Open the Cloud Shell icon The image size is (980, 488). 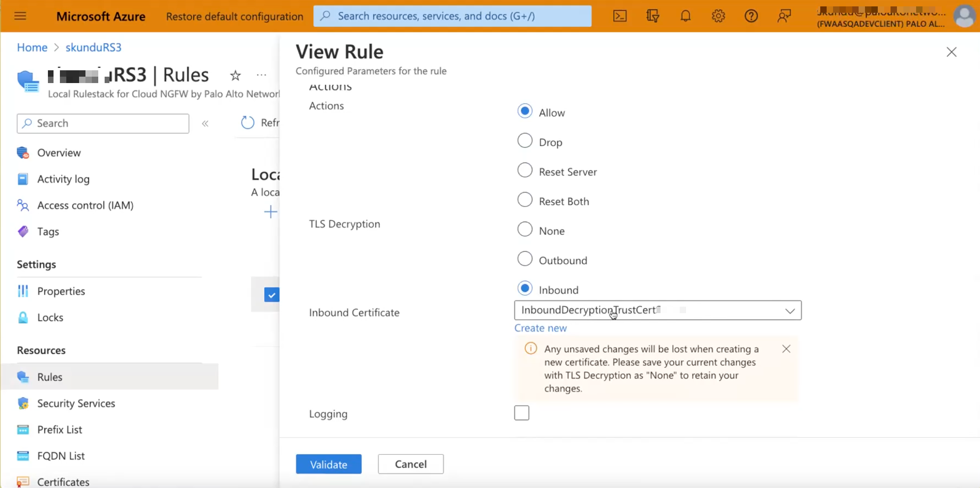[620, 16]
